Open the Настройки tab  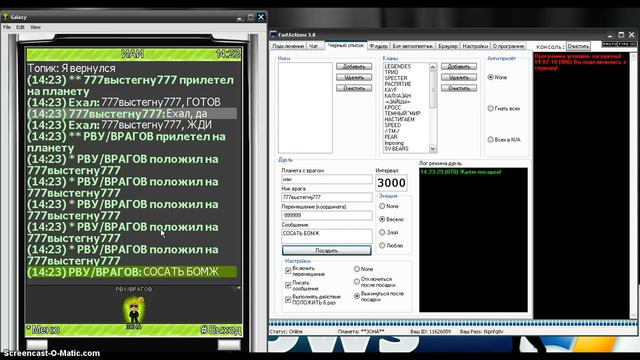click(x=475, y=46)
